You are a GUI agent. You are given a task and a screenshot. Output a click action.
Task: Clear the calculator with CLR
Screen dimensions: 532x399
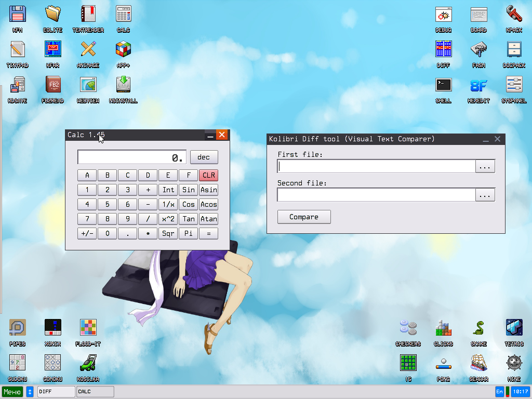click(x=208, y=175)
